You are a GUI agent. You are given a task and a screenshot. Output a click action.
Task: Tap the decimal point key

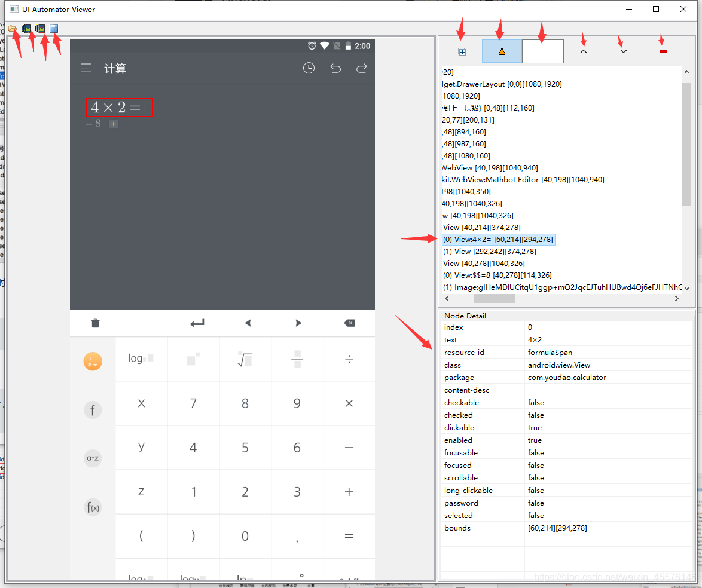coord(297,536)
